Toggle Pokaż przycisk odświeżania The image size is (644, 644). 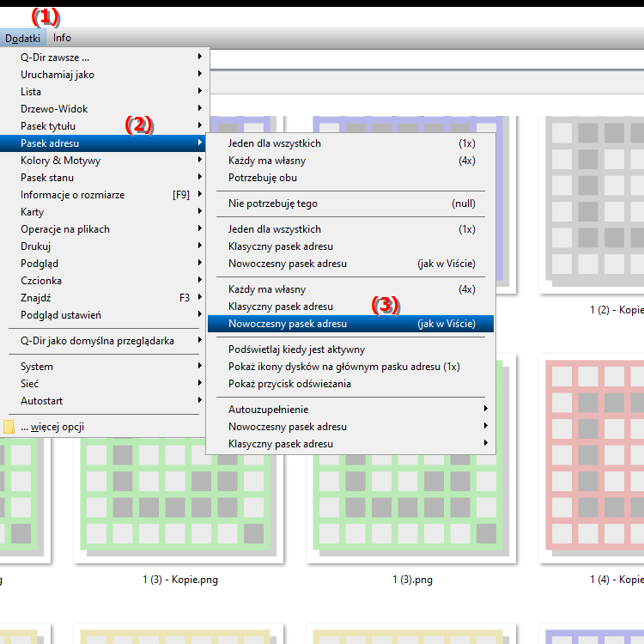point(350,384)
